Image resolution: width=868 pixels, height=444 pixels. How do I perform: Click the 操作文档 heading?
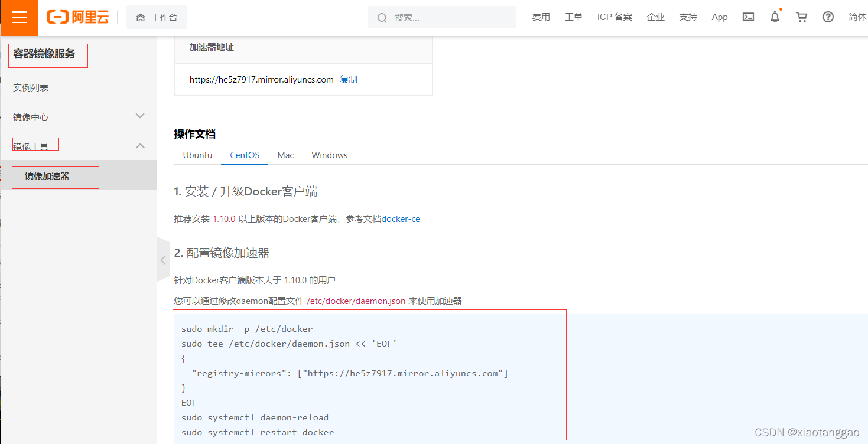195,134
